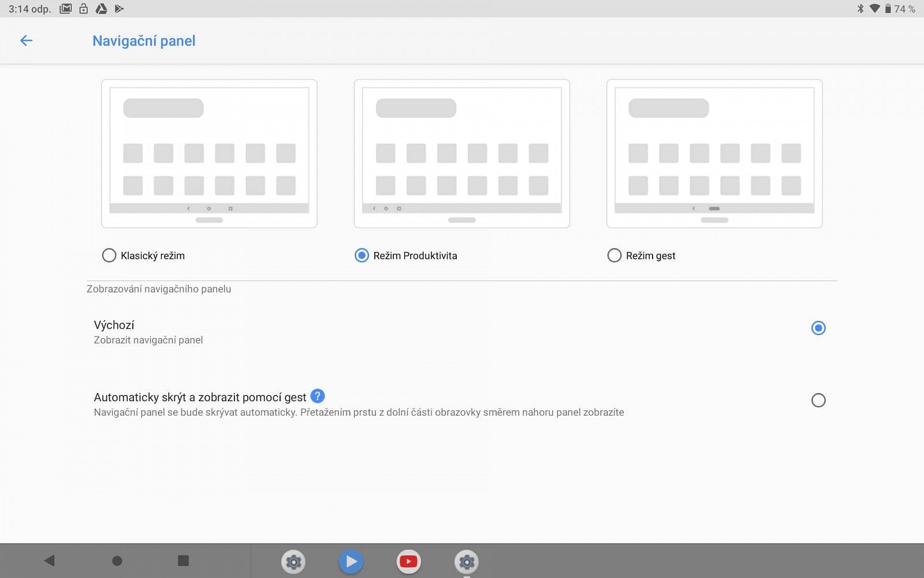Choose the Klasický režim preview thumbnail

[x=209, y=154]
